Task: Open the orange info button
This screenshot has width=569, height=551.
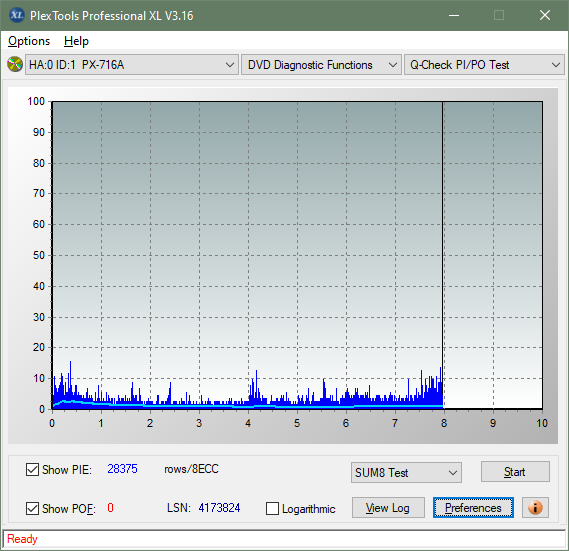Action: point(535,507)
